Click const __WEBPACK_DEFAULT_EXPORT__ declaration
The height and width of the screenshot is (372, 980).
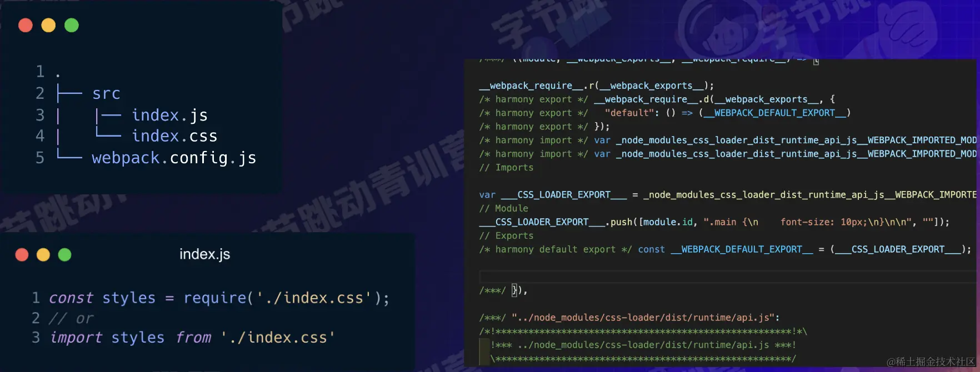[x=725, y=249]
